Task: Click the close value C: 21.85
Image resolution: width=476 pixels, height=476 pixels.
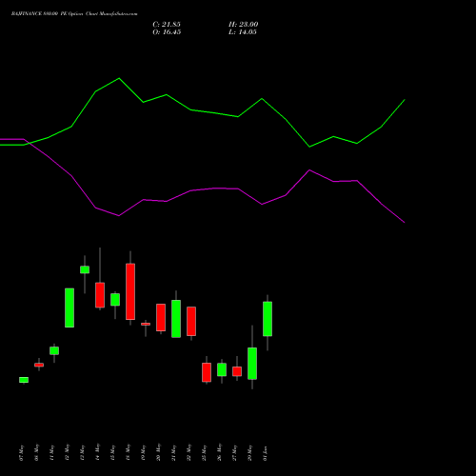Action: tap(167, 24)
